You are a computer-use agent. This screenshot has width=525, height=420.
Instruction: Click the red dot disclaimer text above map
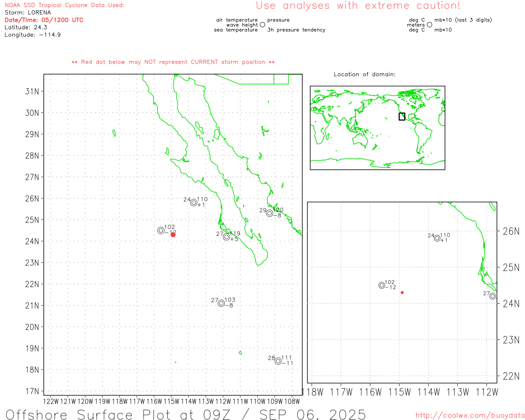173,62
